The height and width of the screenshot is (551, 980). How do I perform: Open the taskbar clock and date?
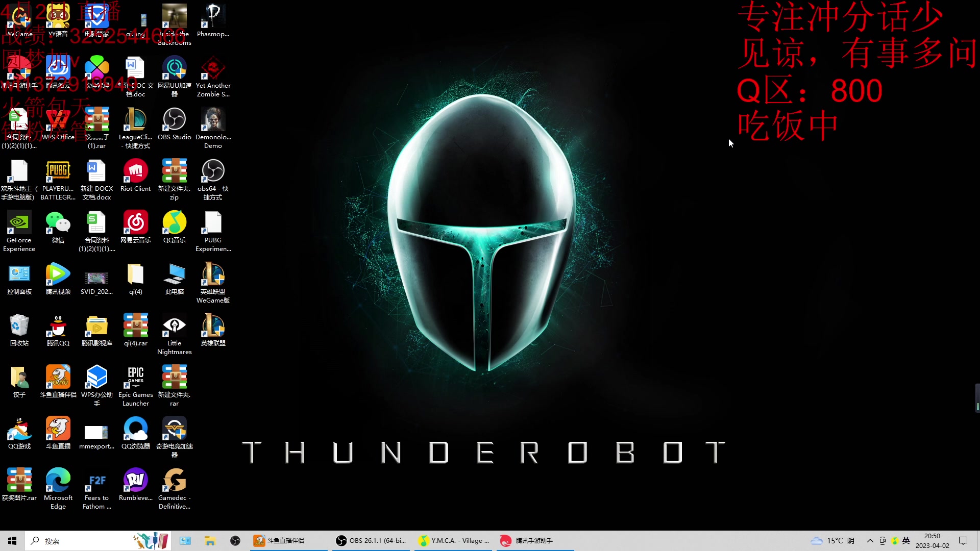pyautogui.click(x=932, y=541)
